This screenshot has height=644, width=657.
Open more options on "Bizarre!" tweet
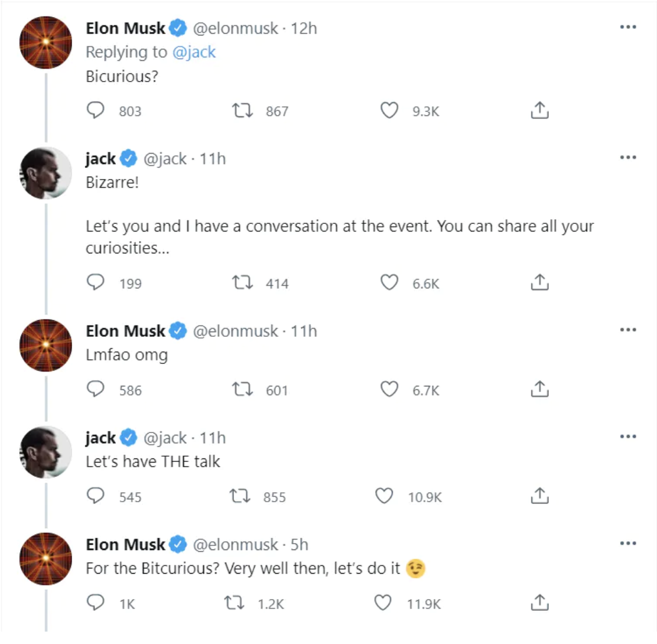click(x=628, y=158)
